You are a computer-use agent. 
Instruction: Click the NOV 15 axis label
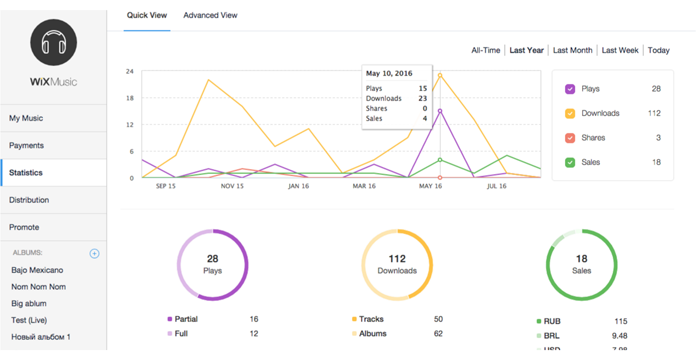[x=232, y=186]
